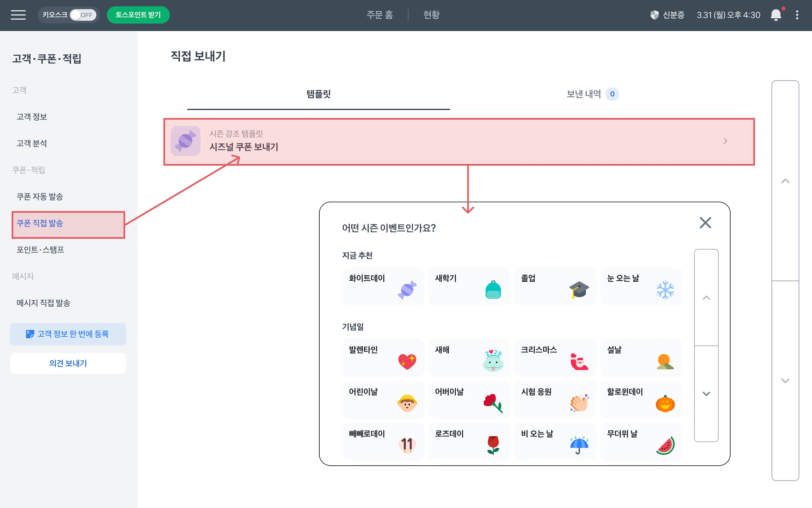Open the three-dot more options menu
Viewport: 812px width, 508px height.
pos(797,15)
